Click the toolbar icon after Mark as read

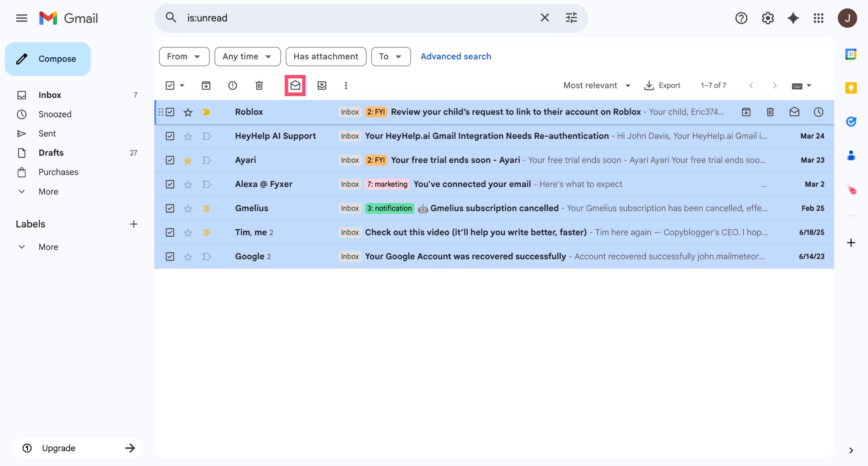[x=322, y=85]
